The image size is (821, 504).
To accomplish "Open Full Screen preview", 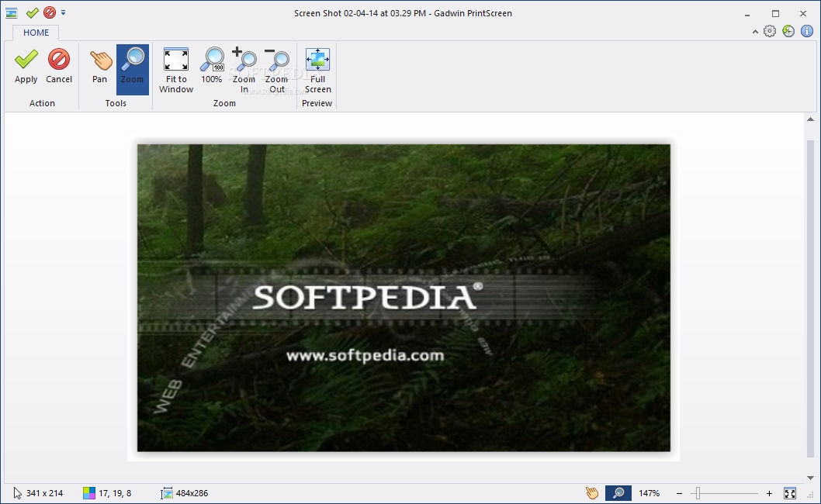I will tap(318, 70).
